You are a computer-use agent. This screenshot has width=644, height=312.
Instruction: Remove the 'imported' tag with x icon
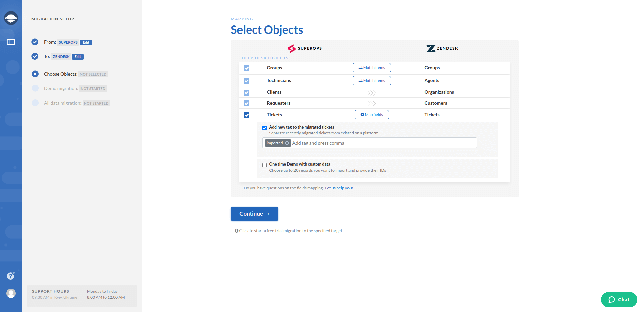pos(287,143)
